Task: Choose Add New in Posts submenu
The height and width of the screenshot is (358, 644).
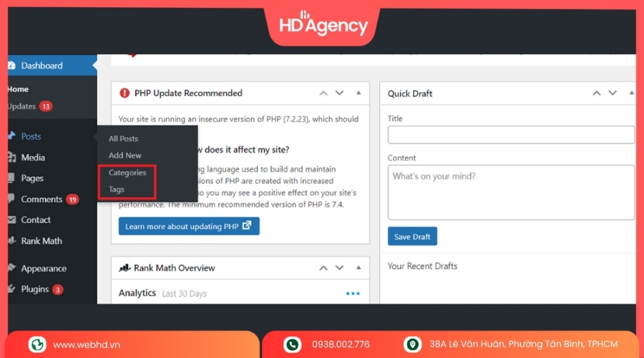Action: pos(125,155)
